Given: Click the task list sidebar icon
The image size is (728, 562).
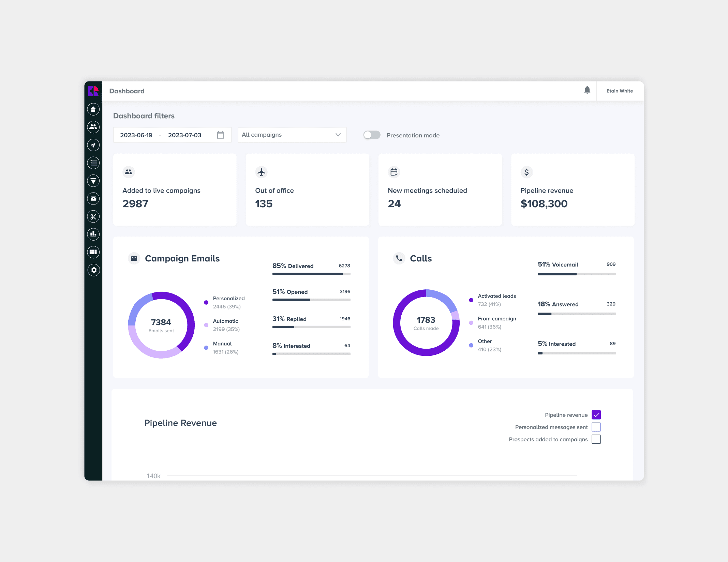Looking at the screenshot, I should 93,163.
